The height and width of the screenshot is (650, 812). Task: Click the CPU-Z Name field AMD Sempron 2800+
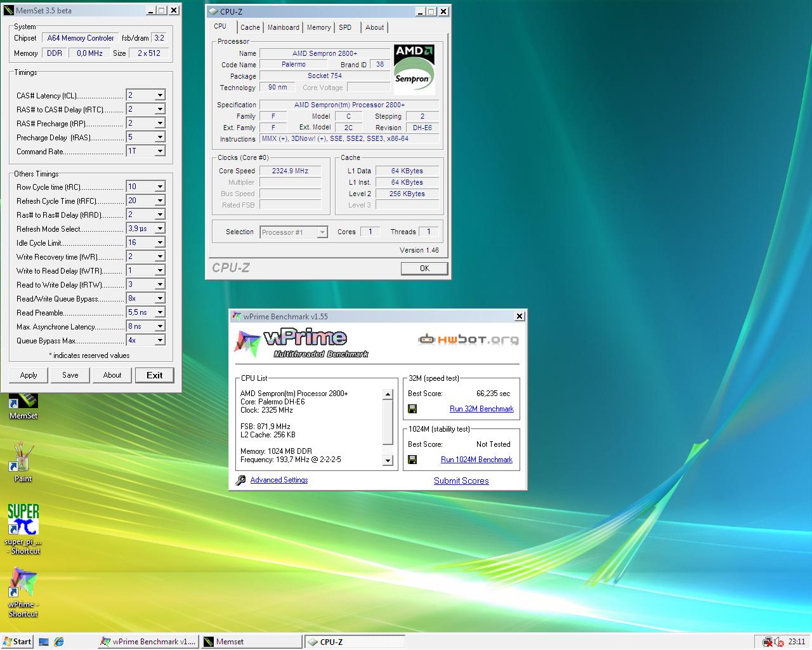(x=324, y=53)
